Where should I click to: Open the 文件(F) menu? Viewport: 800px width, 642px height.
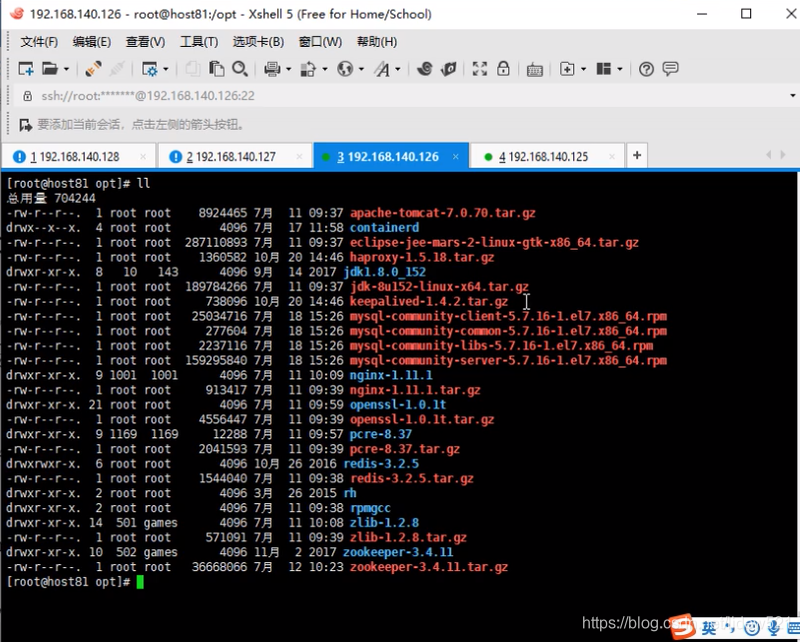click(39, 42)
